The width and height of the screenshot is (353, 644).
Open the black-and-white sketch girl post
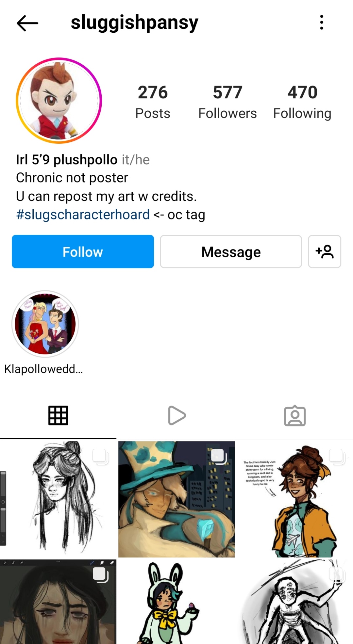[58, 499]
